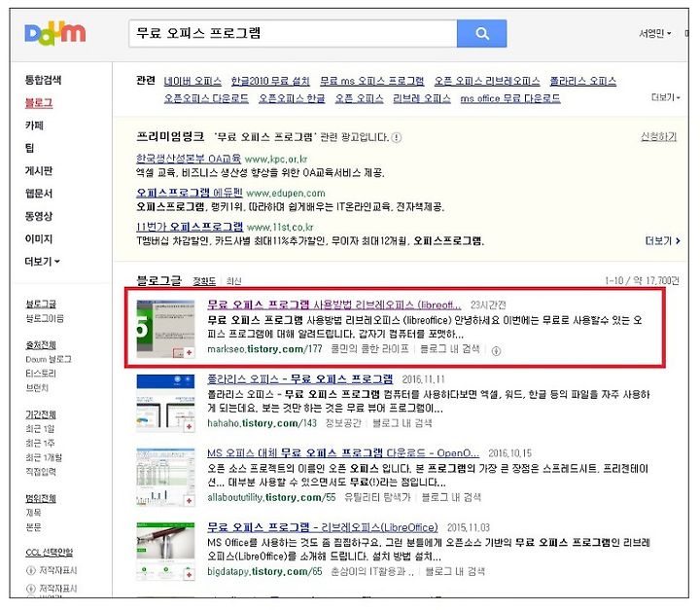Click related term 무료 ms 오피스 프로그램

point(371,82)
